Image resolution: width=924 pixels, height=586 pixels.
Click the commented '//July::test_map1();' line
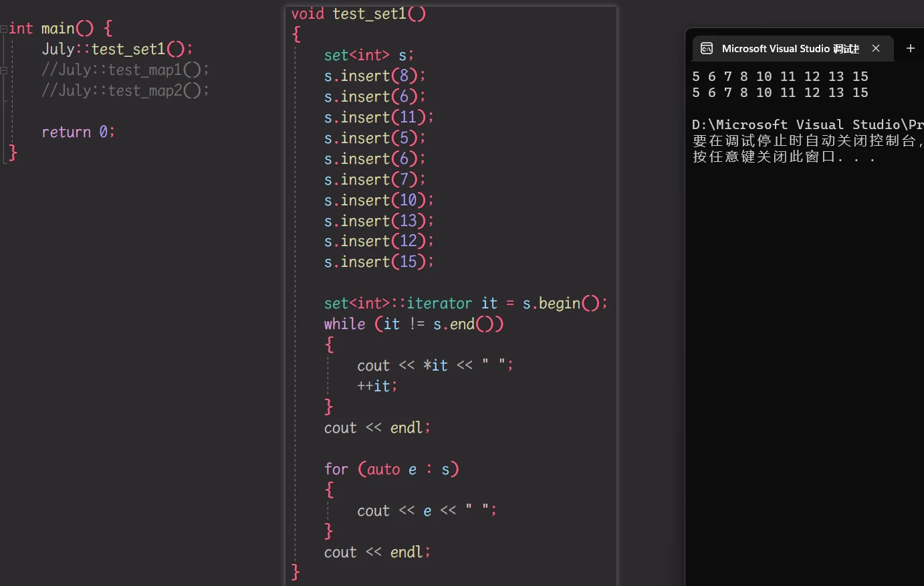coord(125,70)
